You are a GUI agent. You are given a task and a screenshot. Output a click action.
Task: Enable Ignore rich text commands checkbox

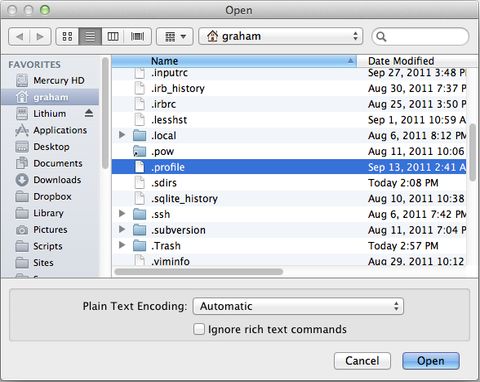(199, 329)
